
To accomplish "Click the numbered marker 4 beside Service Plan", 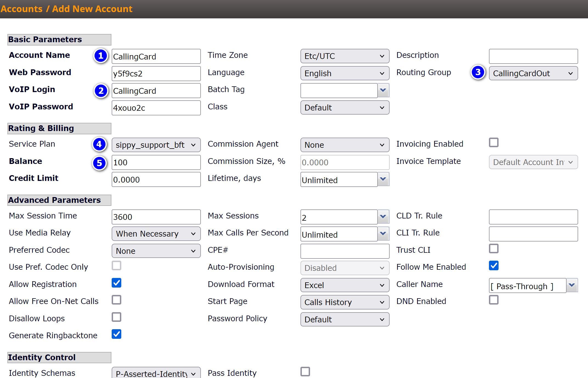I will point(99,144).
